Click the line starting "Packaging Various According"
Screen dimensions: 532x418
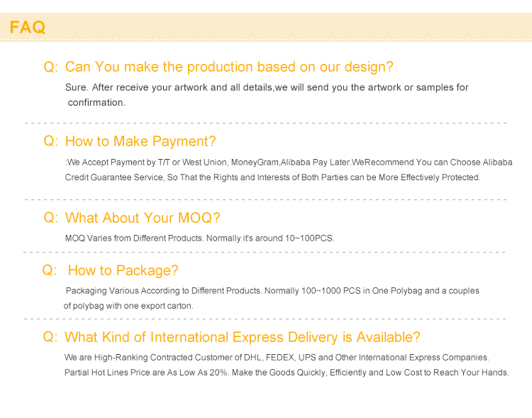(272, 291)
